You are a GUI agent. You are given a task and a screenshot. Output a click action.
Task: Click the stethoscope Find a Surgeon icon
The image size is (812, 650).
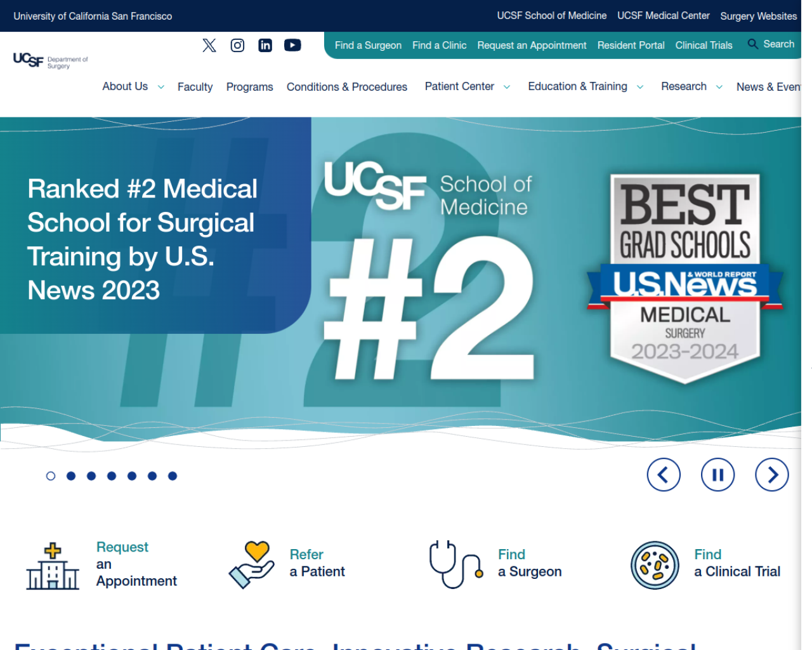click(457, 564)
